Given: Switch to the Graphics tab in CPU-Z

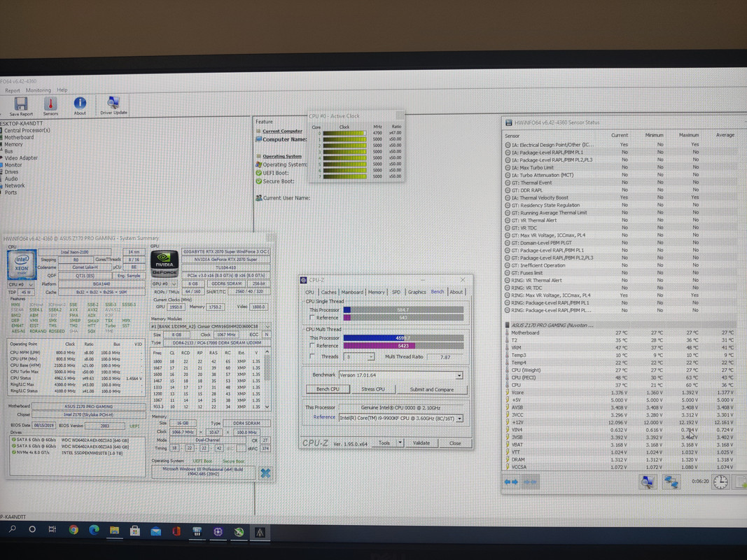Looking at the screenshot, I should (417, 292).
